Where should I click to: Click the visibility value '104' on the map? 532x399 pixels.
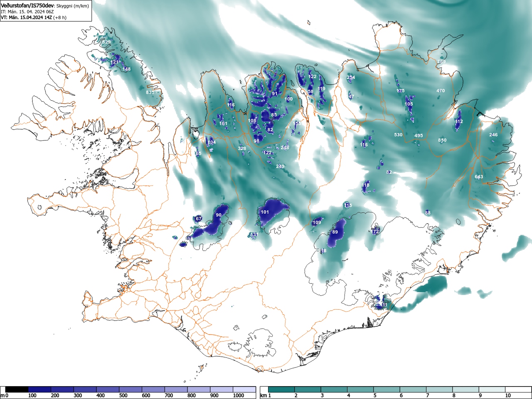coord(212,142)
